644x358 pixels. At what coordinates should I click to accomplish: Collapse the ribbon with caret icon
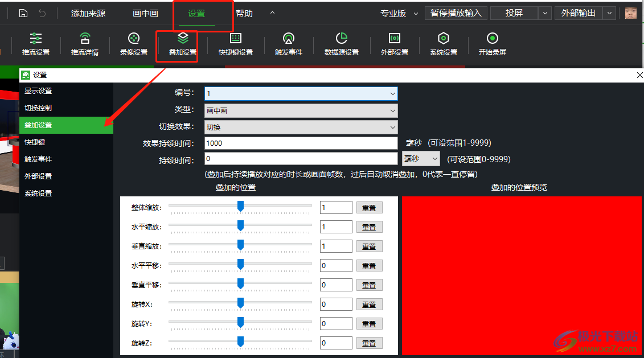[x=272, y=13]
